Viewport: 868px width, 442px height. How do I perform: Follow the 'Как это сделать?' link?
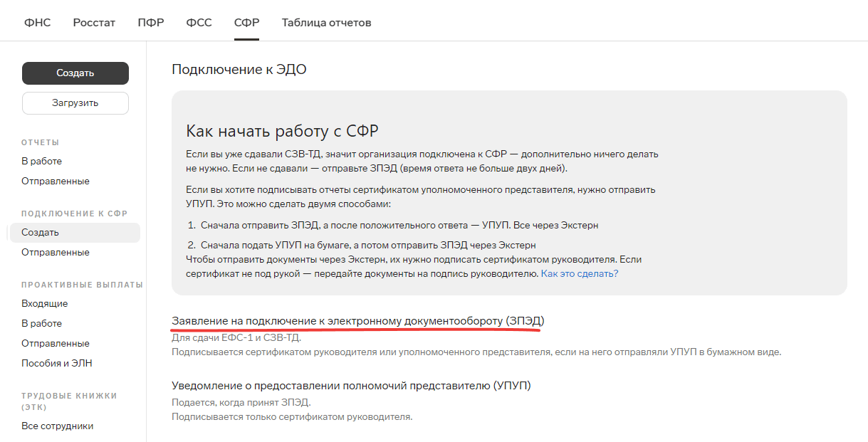(x=580, y=273)
